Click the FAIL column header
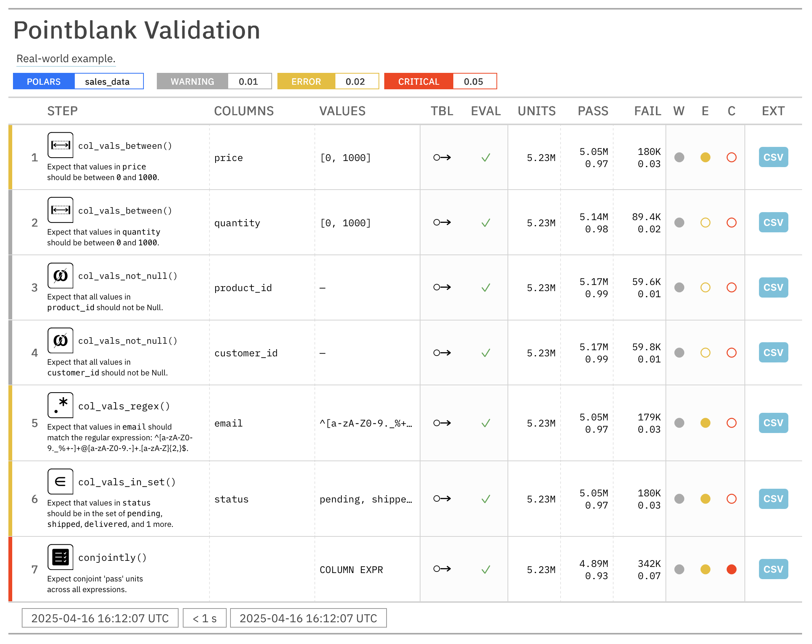 [647, 111]
